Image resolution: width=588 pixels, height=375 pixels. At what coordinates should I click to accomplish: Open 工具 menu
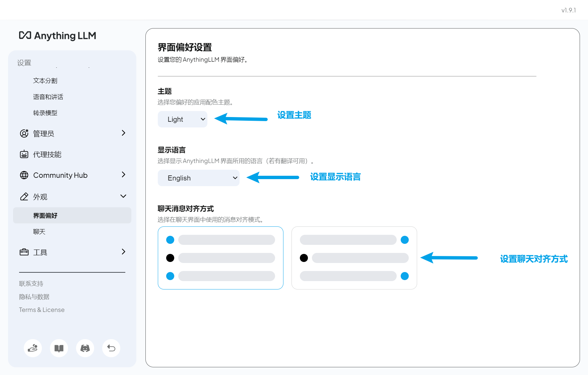(x=40, y=252)
